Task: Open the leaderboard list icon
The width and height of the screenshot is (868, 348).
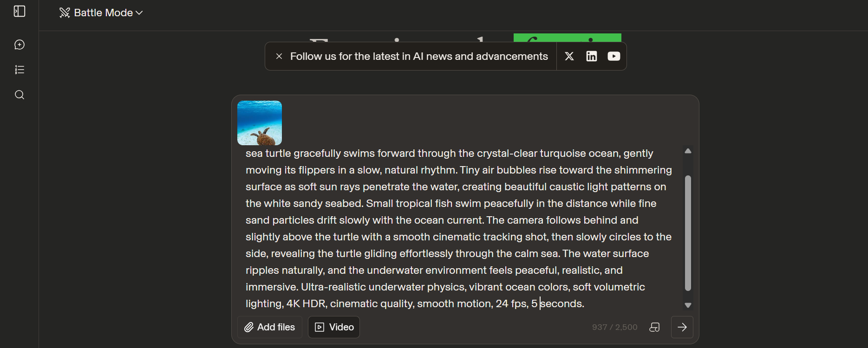Action: pyautogui.click(x=20, y=70)
